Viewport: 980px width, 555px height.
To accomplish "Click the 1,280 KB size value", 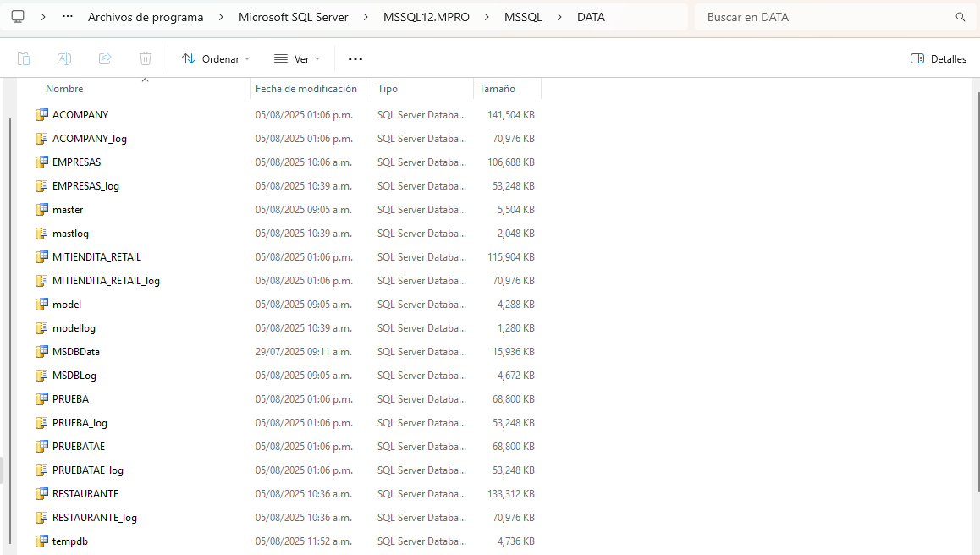I will click(x=516, y=328).
